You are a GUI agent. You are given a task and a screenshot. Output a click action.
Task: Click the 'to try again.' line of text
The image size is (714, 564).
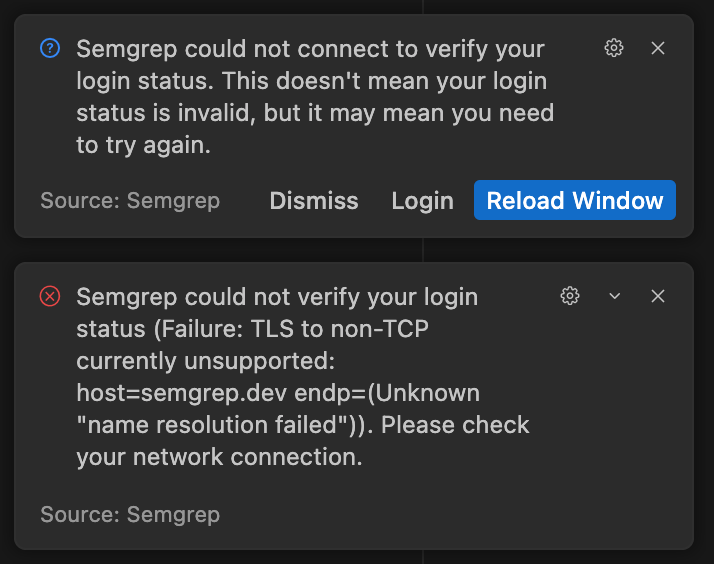pos(143,145)
